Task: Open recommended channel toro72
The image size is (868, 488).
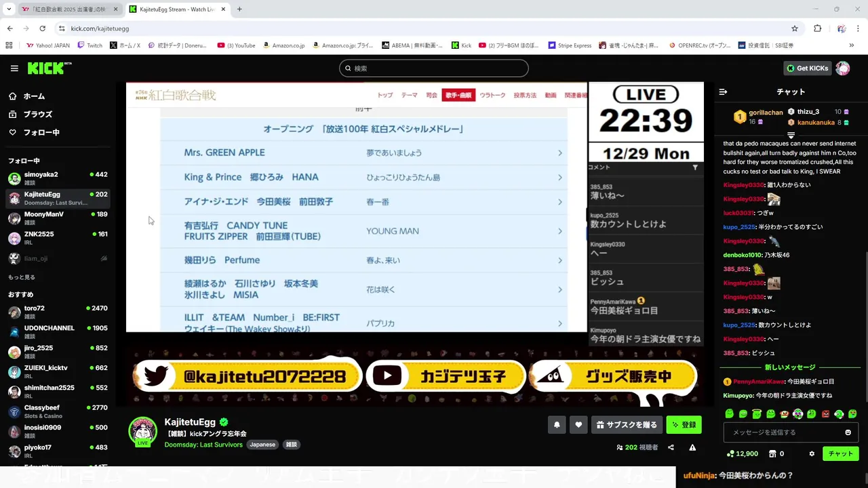Action: (x=58, y=312)
